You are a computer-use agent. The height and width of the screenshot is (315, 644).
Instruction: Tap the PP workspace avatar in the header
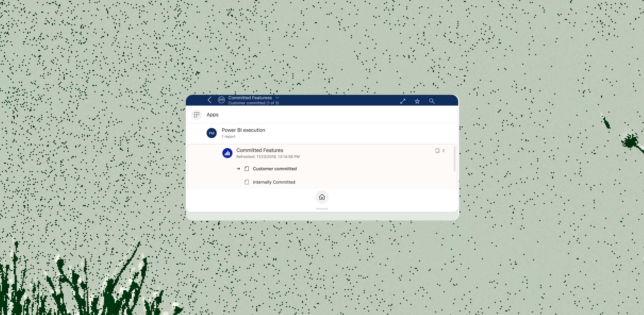coord(221,100)
